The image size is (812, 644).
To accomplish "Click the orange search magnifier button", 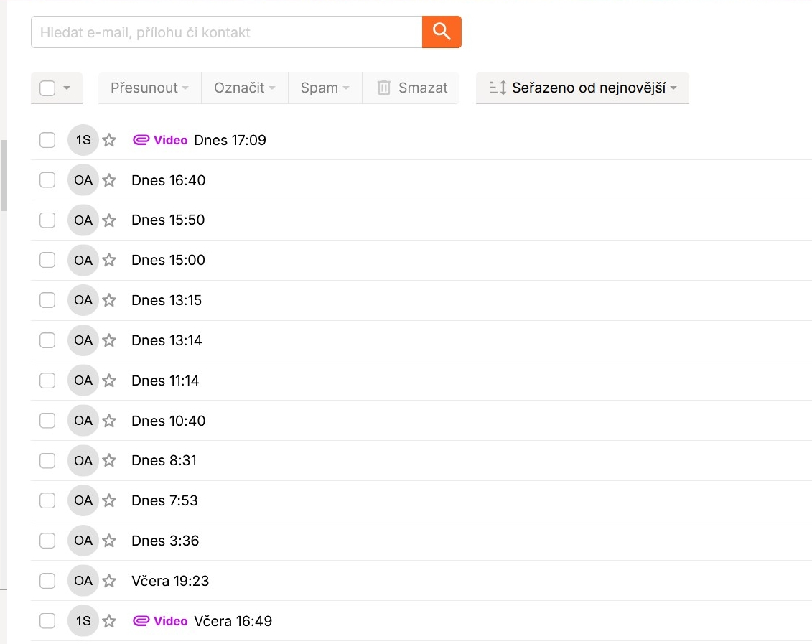I will [442, 32].
